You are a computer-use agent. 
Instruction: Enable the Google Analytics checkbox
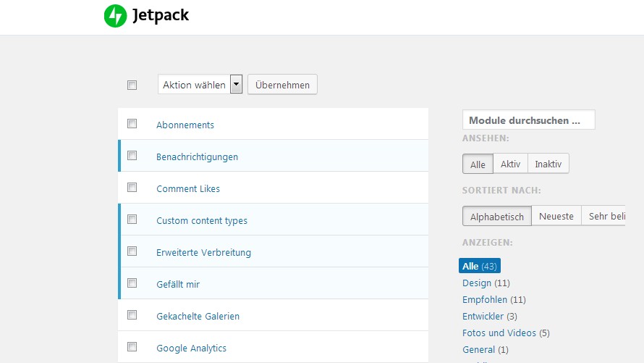(x=132, y=347)
